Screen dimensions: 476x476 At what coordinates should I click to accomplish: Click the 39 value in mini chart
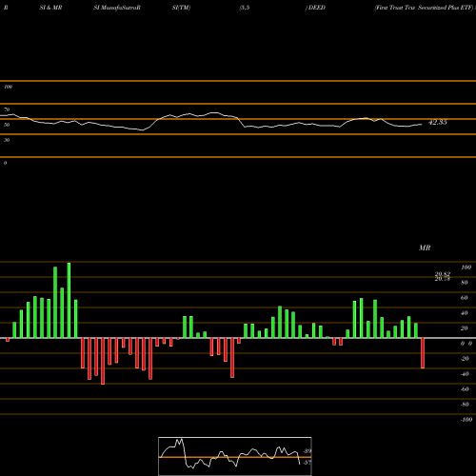pyautogui.click(x=307, y=451)
